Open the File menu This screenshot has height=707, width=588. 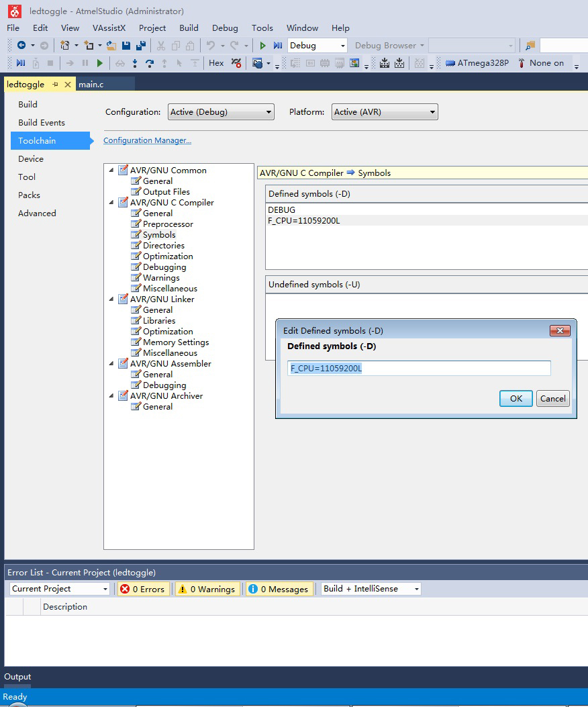[x=13, y=28]
